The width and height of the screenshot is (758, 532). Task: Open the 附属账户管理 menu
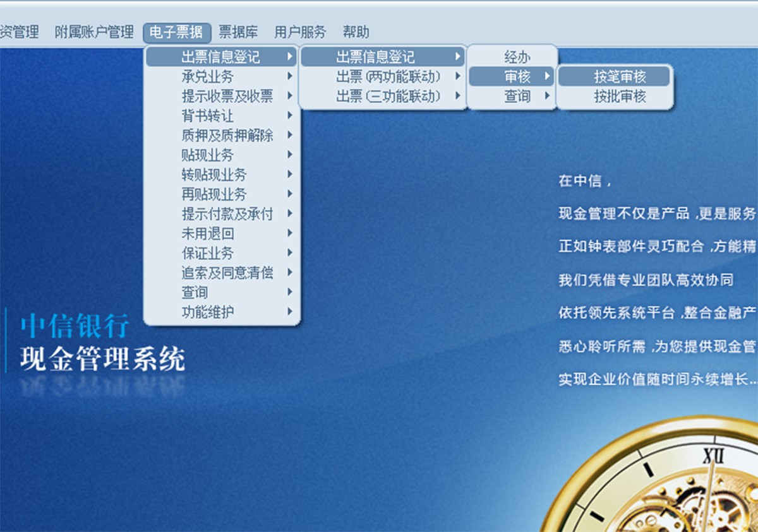click(x=94, y=32)
